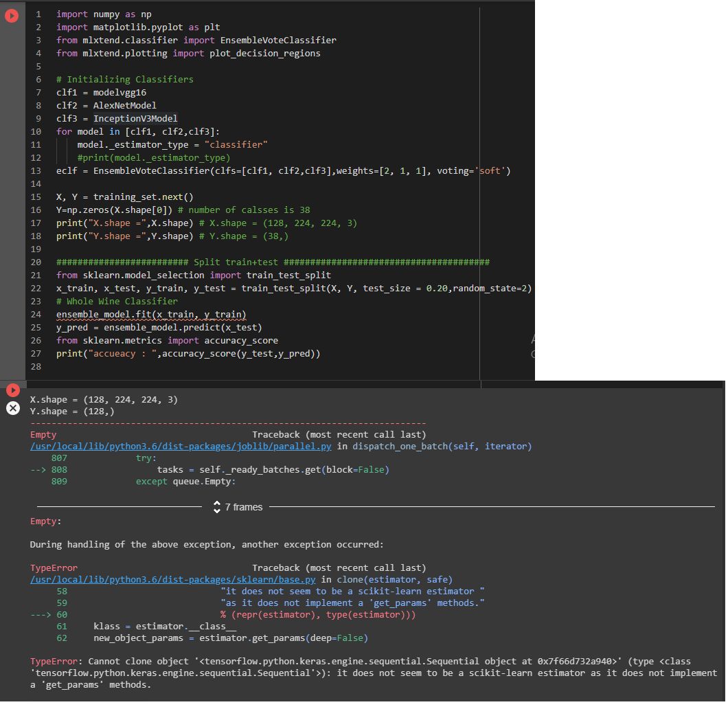
Task: Click the 'new_object_params = estimator.get_params' line
Action: pos(231,638)
